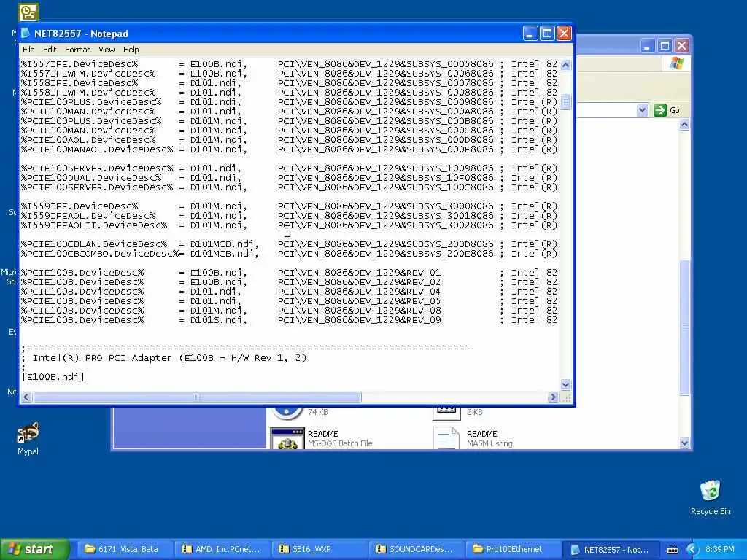The image size is (747, 560).
Task: Click Notepad vertical scrollbar down arrow
Action: [x=565, y=384]
